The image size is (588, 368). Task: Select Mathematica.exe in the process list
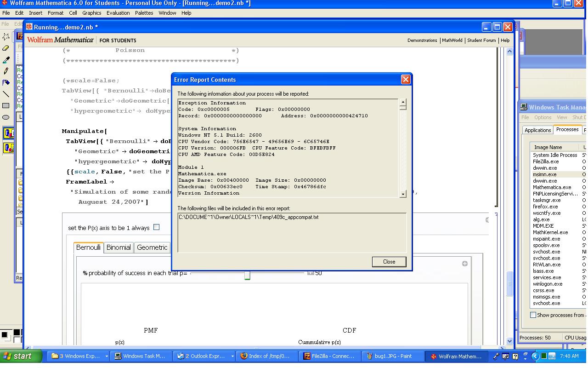[552, 187]
